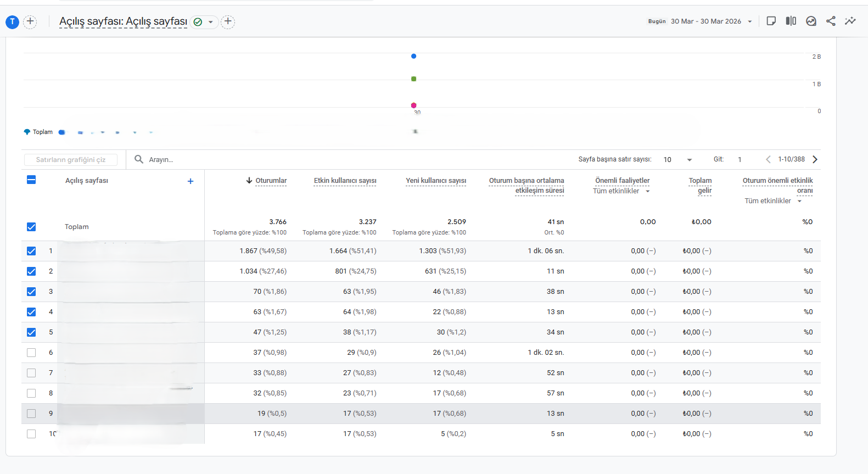
Task: Go to next page of table rows
Action: [815, 159]
